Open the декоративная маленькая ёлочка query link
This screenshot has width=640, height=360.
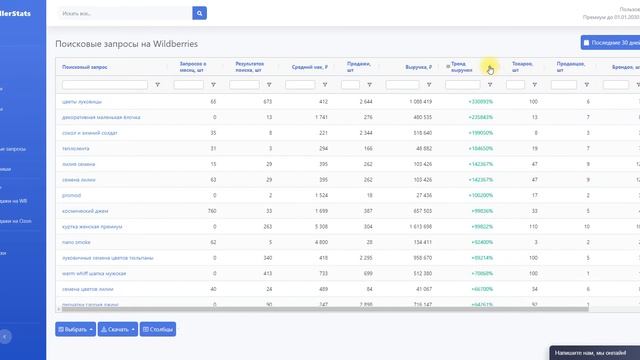(x=101, y=117)
